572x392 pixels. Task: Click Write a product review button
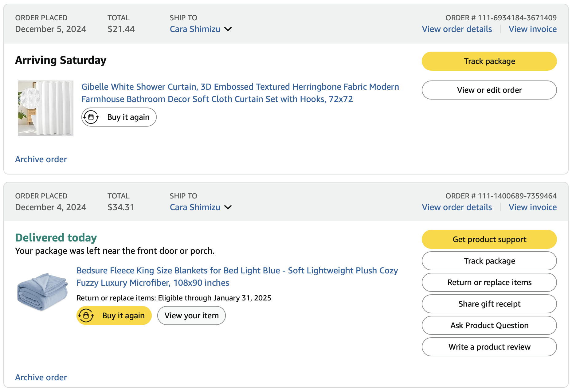(489, 347)
